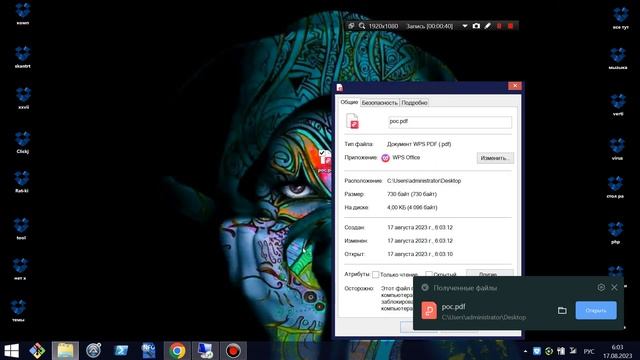Switch to the Общие tab
The width and height of the screenshot is (640, 360).
pos(349,102)
